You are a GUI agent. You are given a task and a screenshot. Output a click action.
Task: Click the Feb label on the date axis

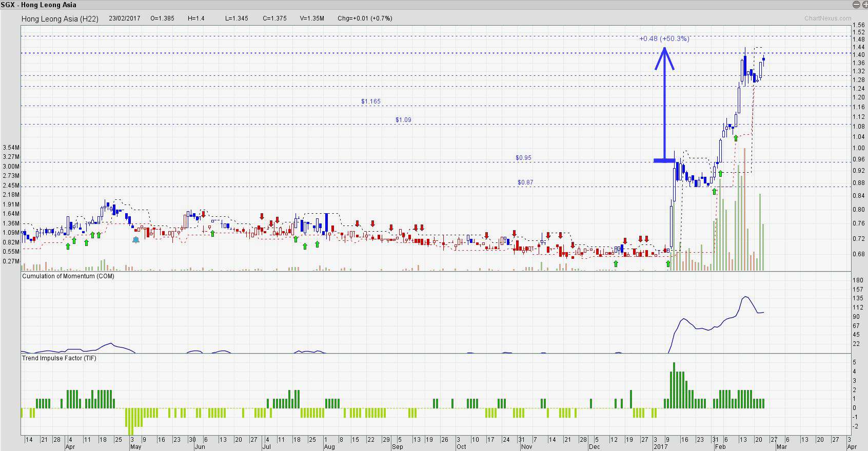(x=720, y=446)
